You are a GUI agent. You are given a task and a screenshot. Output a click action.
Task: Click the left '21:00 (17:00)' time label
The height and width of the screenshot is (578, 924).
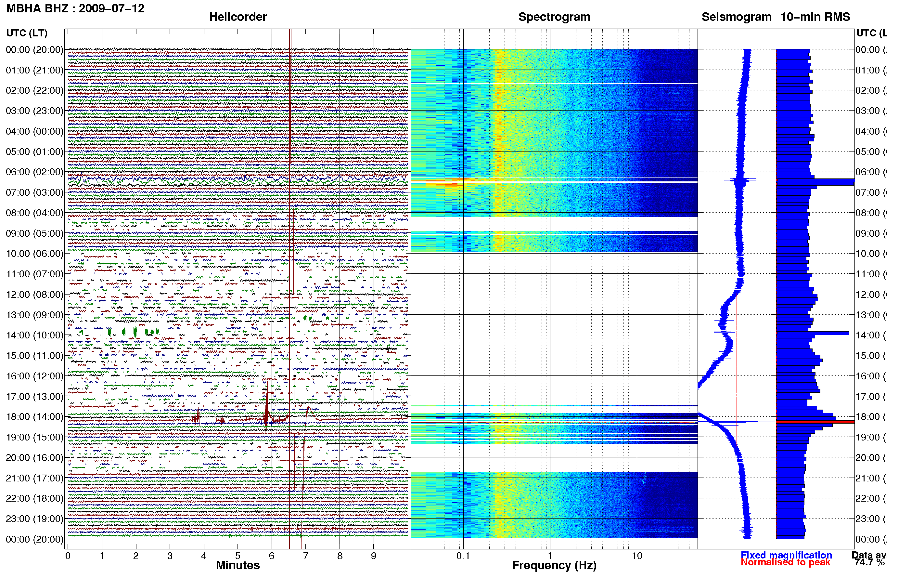[34, 478]
